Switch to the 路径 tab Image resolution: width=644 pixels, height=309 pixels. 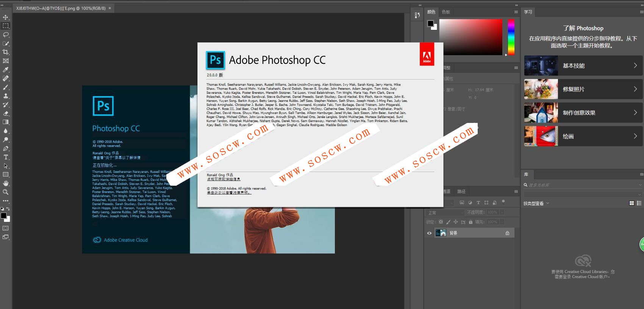click(461, 191)
